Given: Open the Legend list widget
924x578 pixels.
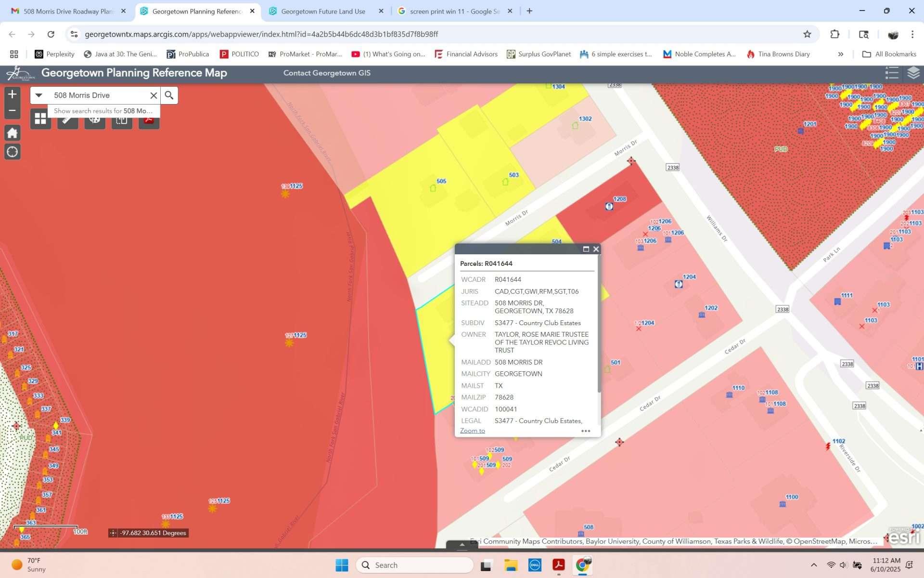Looking at the screenshot, I should click(x=891, y=73).
